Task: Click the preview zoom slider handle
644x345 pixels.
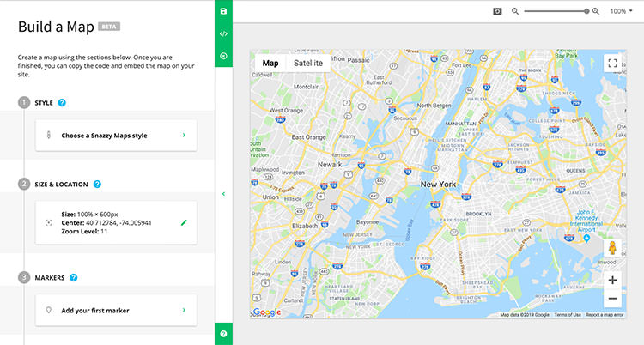Action: pyautogui.click(x=586, y=11)
